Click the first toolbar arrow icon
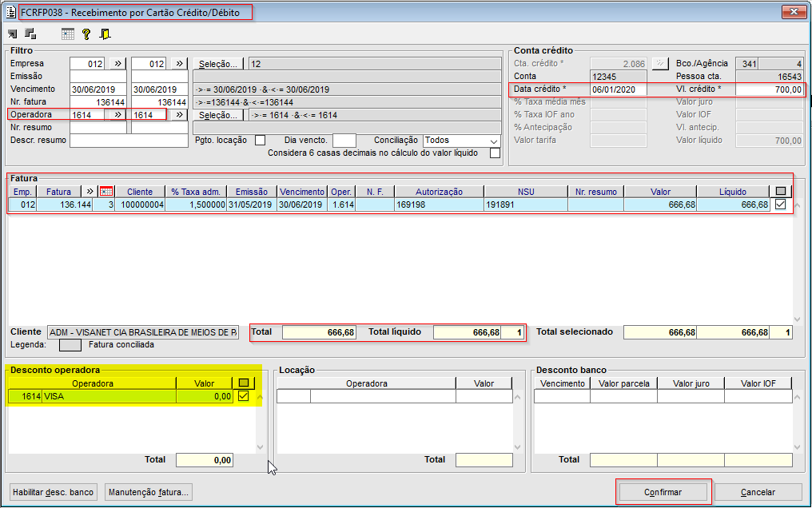812x508 pixels. coord(13,34)
